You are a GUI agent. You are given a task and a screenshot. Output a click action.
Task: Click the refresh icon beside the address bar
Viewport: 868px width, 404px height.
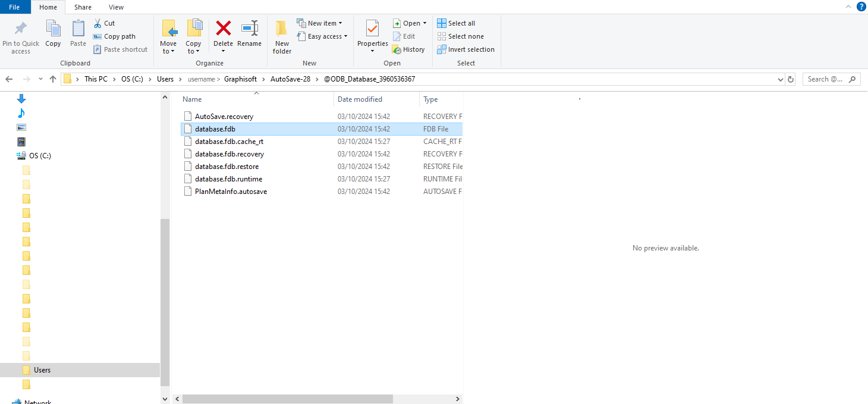pos(790,79)
